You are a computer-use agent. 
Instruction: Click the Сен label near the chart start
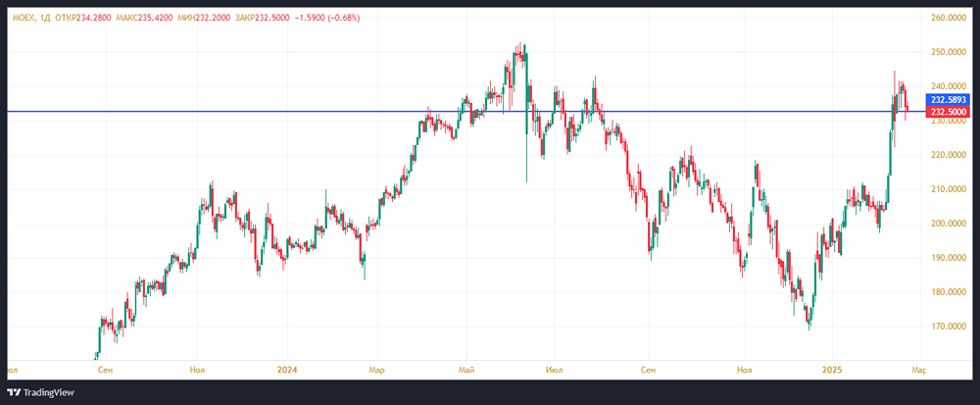[x=106, y=370]
